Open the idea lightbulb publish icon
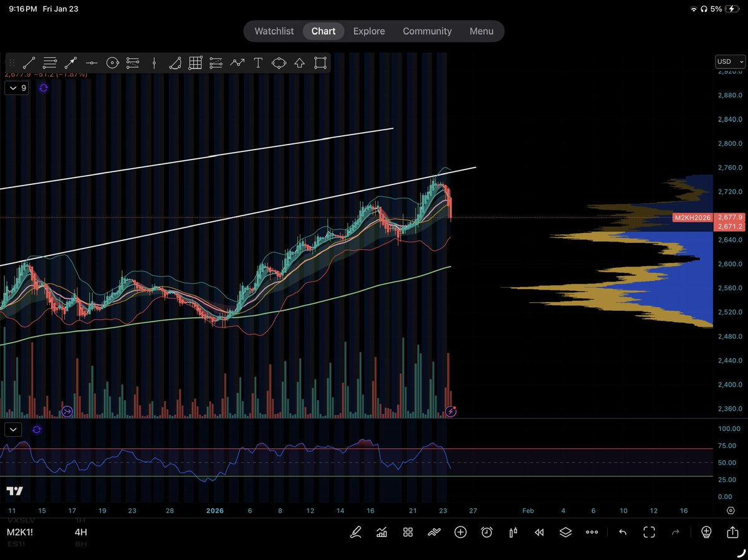 (706, 532)
